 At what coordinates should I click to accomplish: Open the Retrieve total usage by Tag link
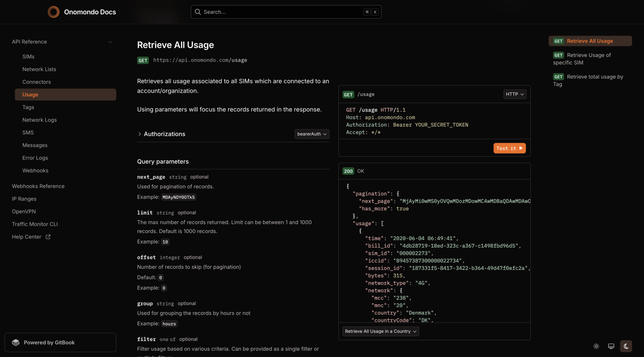(x=588, y=80)
